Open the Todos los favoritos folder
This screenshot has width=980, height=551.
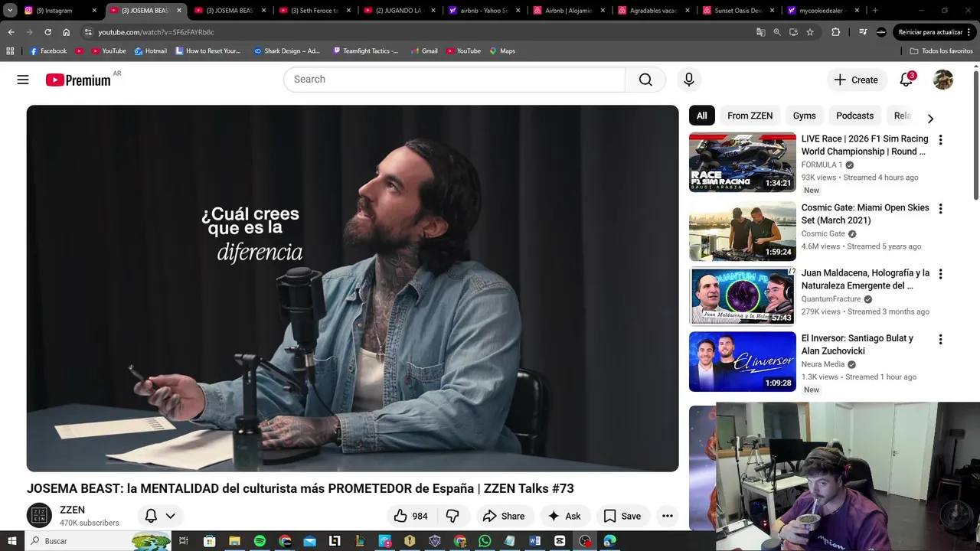[x=941, y=51]
